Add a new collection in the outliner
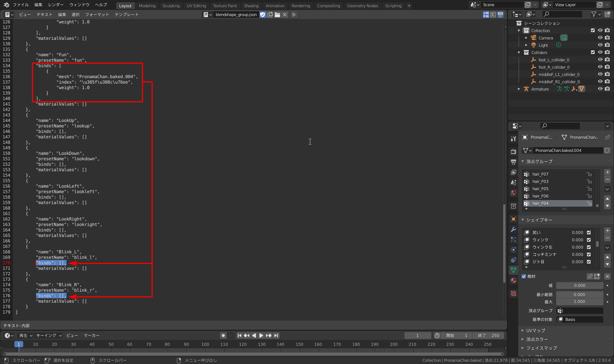614x364 pixels. coord(607,14)
